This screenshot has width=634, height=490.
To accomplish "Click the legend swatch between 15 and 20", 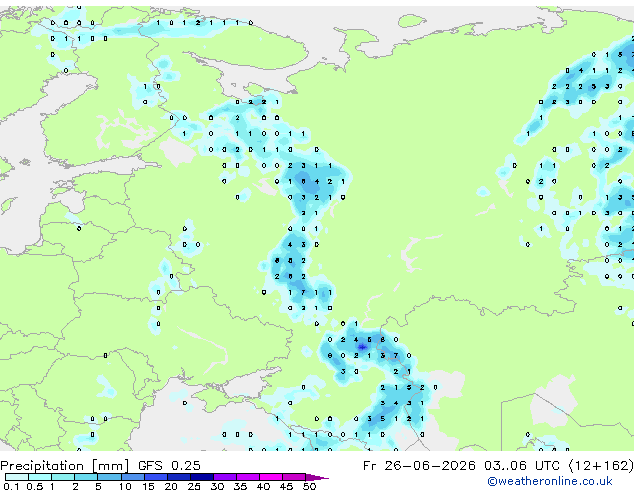I will tap(156, 477).
